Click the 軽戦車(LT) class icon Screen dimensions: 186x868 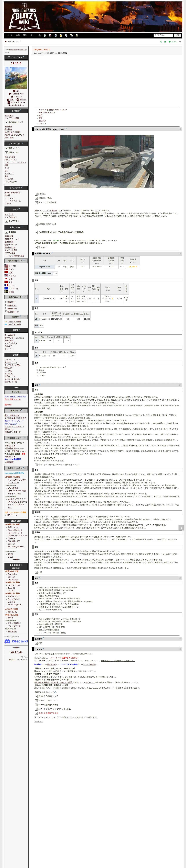(6, 302)
